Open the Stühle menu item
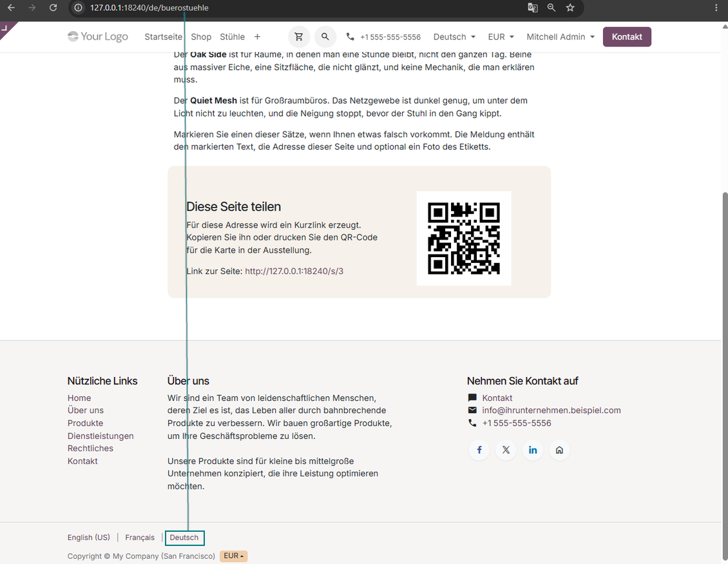Viewport: 728px width, 564px height. (x=232, y=37)
